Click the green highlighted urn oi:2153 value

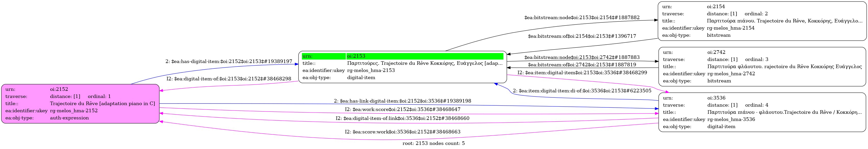pyautogui.click(x=356, y=56)
